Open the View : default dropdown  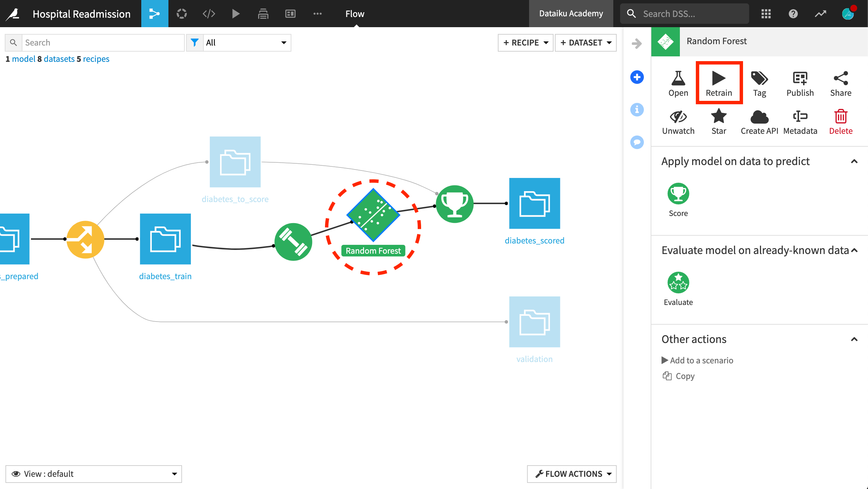coord(94,474)
